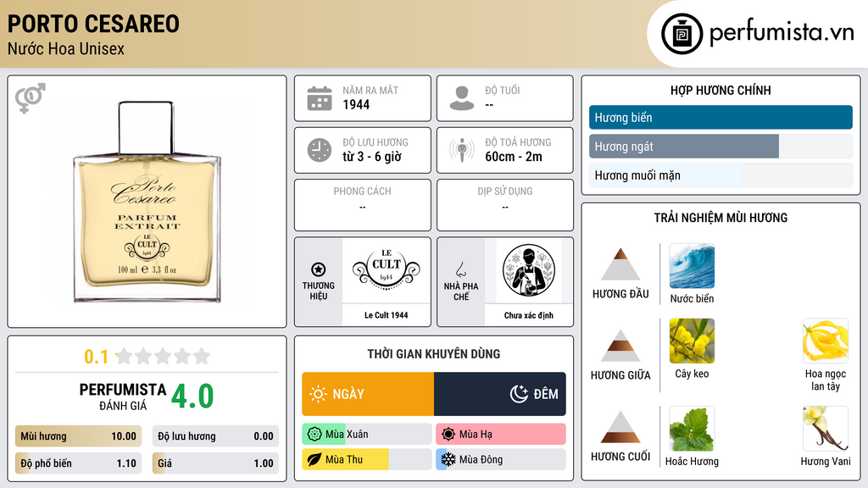Click the Dịp sử dụng card

click(x=505, y=205)
